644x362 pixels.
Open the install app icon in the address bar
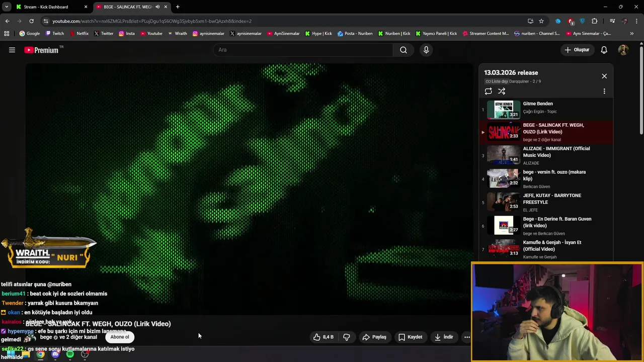point(530,21)
